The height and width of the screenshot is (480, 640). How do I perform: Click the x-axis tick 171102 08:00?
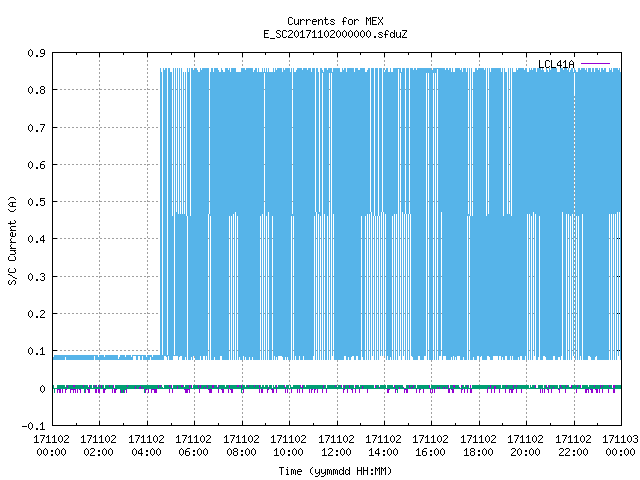241,446
